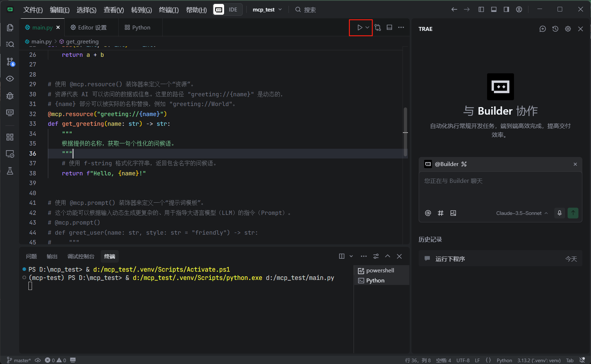Select the powershell terminal in the list
The width and height of the screenshot is (591, 364).
click(x=382, y=271)
